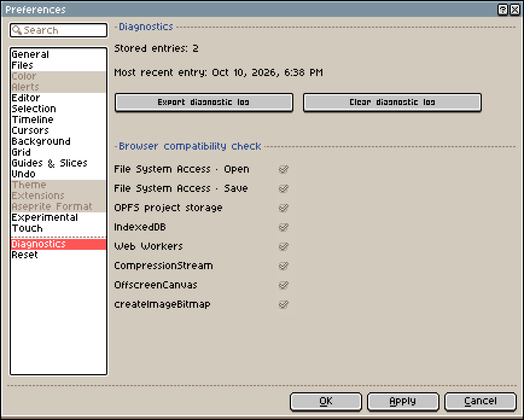This screenshot has height=420, width=524.
Task: Open the General preferences section
Action: click(59, 55)
